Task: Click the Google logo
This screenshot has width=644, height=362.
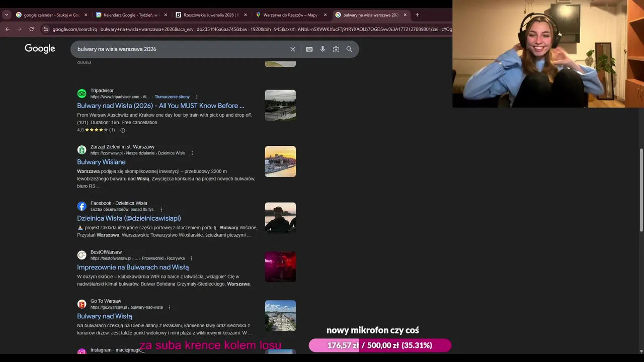Action: [x=40, y=49]
